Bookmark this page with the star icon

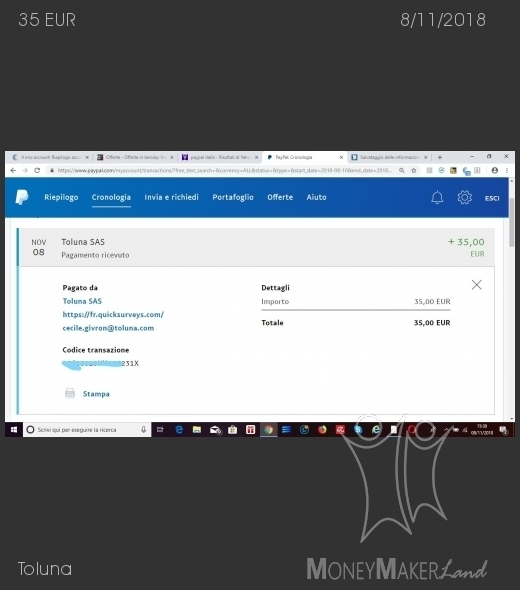pyautogui.click(x=414, y=170)
